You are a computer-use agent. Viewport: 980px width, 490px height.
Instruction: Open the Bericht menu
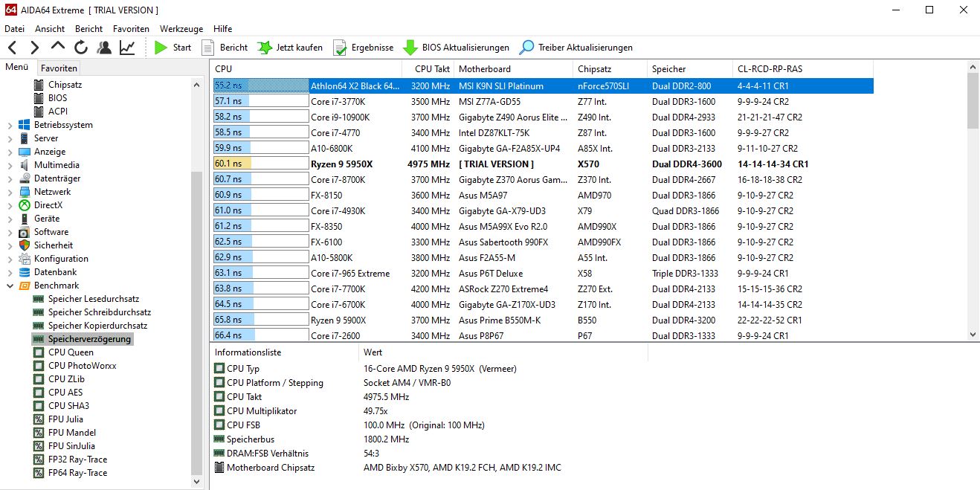89,29
